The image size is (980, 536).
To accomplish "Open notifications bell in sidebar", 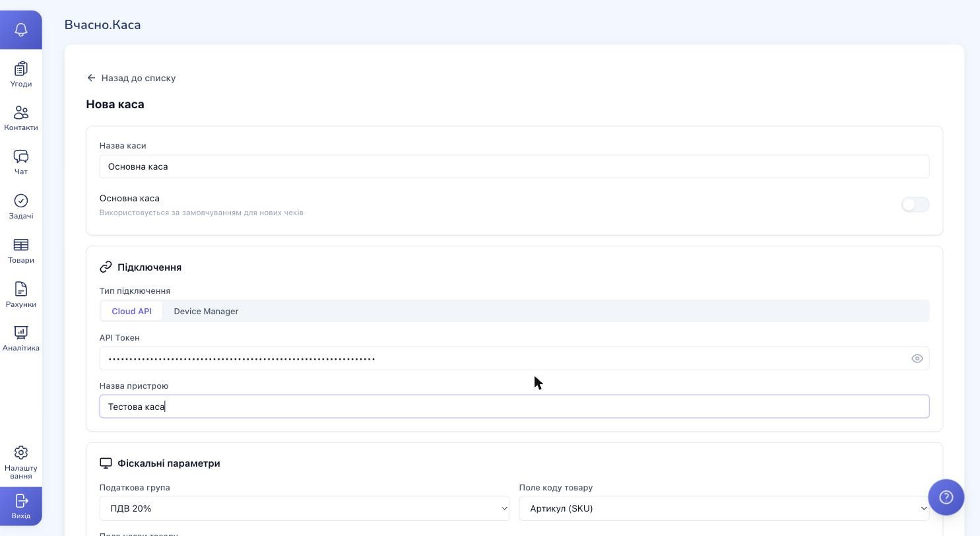I will tap(21, 30).
